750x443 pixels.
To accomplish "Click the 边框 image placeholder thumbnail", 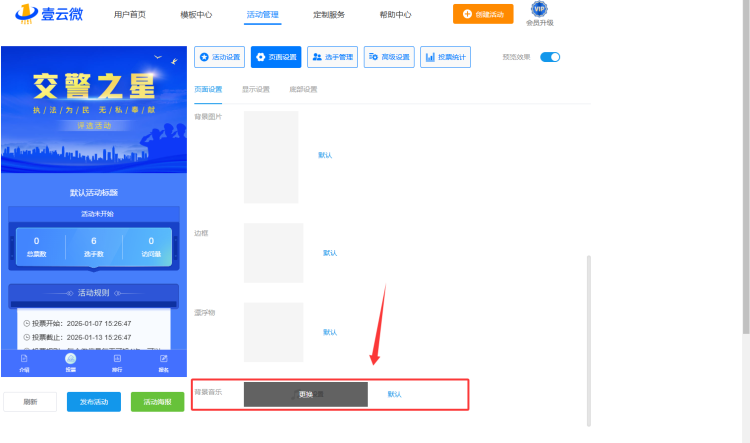I will (273, 253).
